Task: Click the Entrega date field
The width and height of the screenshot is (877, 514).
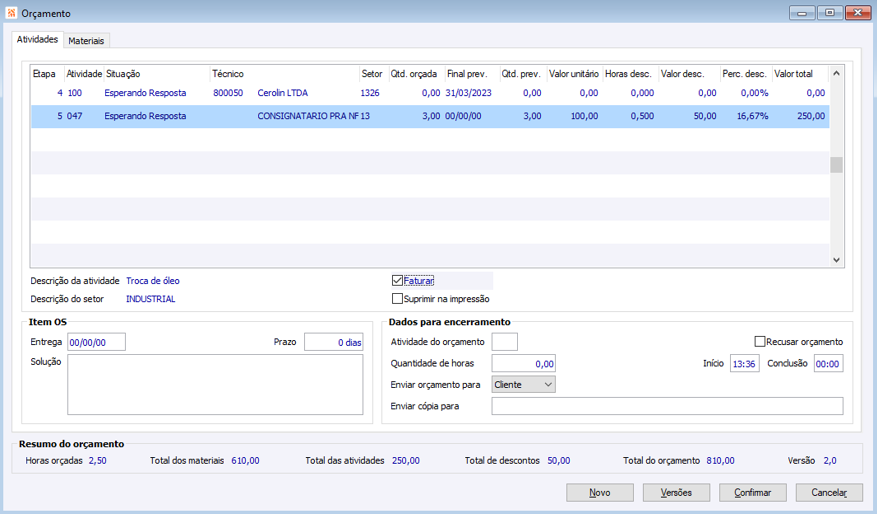Action: (x=96, y=342)
